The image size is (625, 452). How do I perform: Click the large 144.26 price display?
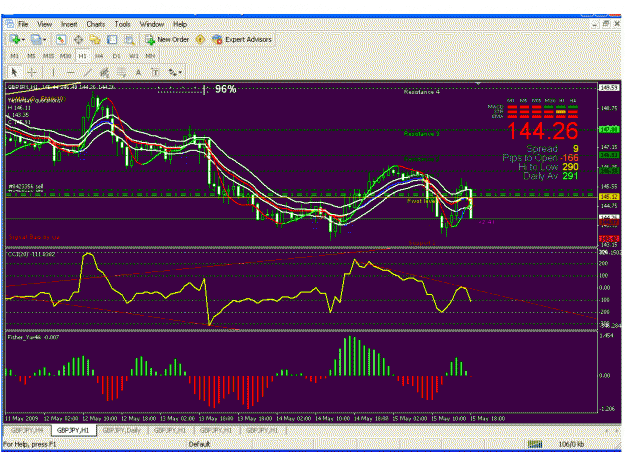tap(542, 131)
